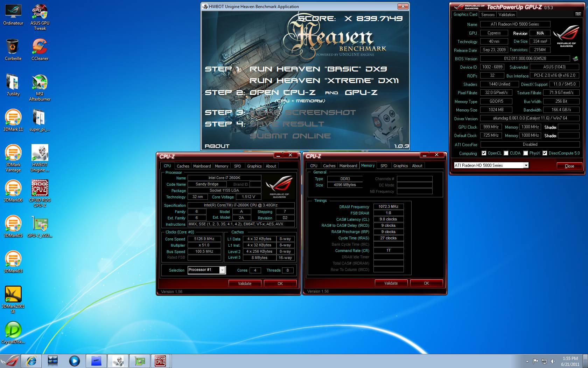The width and height of the screenshot is (588, 368).
Task: Switch to ROG CPU-Z taskbar button
Action: 160,361
